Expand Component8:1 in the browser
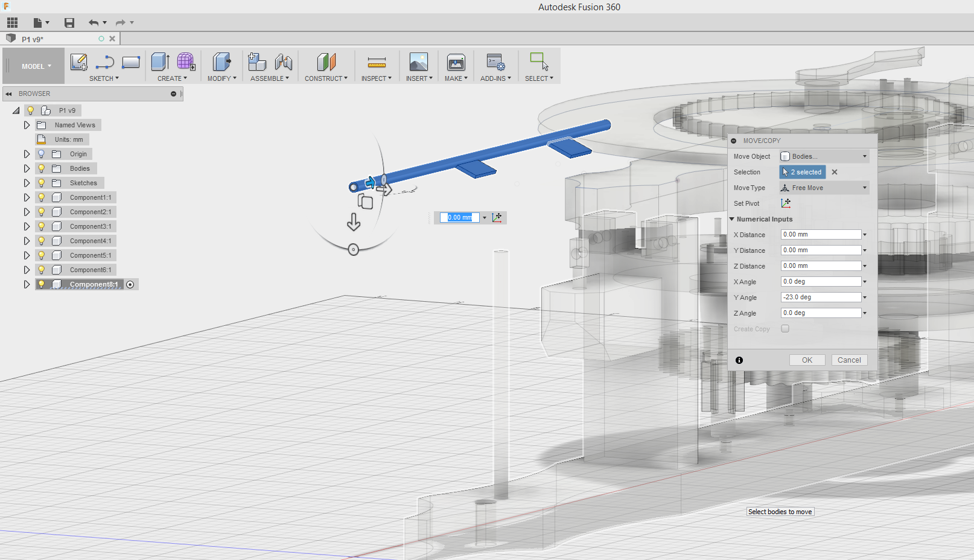The image size is (974, 560). 27,284
